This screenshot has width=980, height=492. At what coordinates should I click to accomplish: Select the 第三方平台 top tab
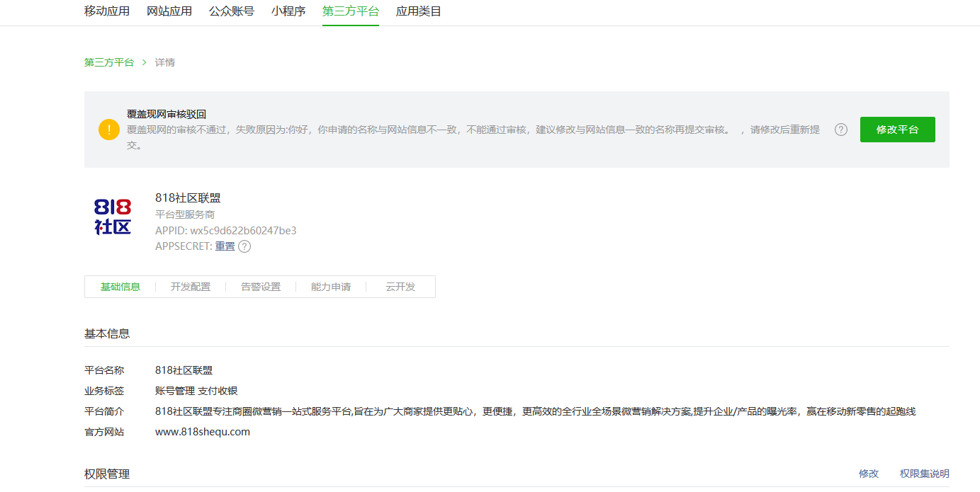tap(351, 11)
